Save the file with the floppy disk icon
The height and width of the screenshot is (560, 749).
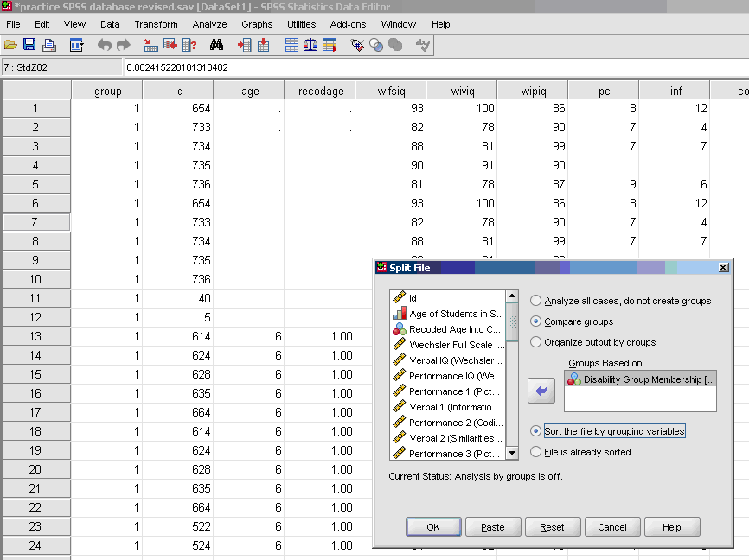click(29, 45)
